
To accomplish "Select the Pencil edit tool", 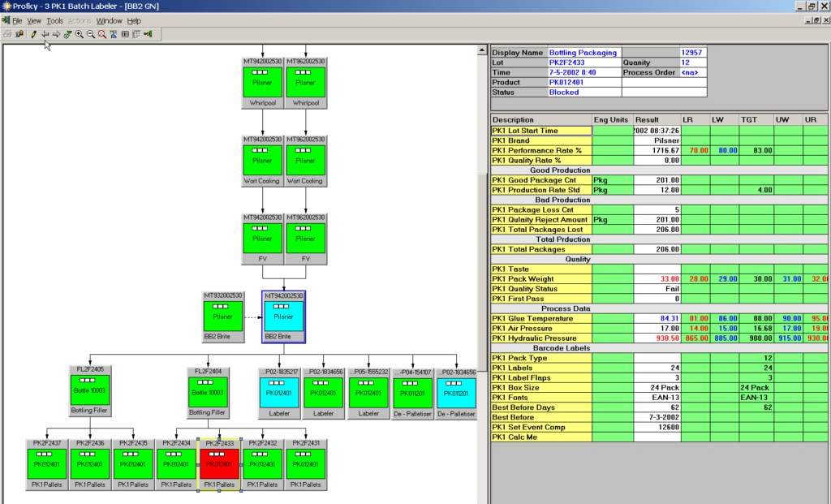I will pos(33,34).
